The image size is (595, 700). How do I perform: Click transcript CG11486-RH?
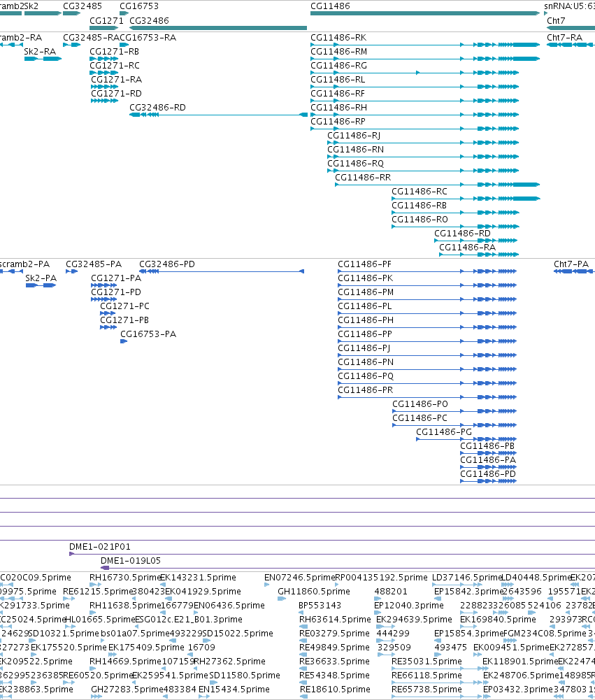pyautogui.click(x=339, y=108)
